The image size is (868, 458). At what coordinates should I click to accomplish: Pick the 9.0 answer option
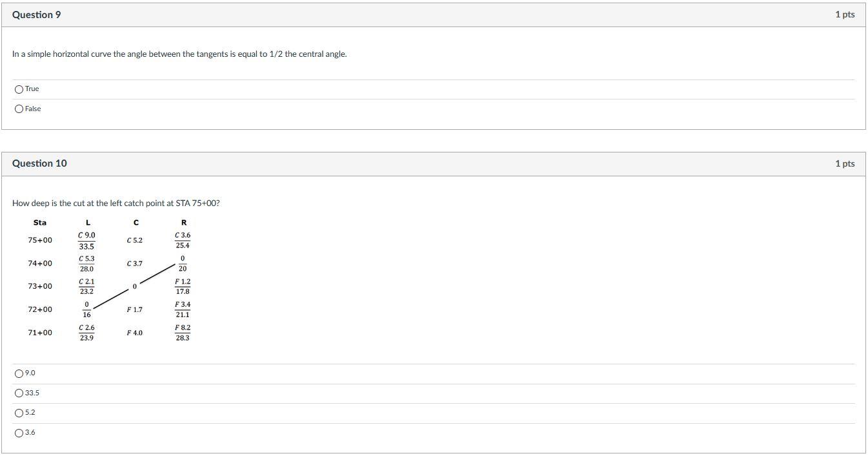tap(19, 373)
